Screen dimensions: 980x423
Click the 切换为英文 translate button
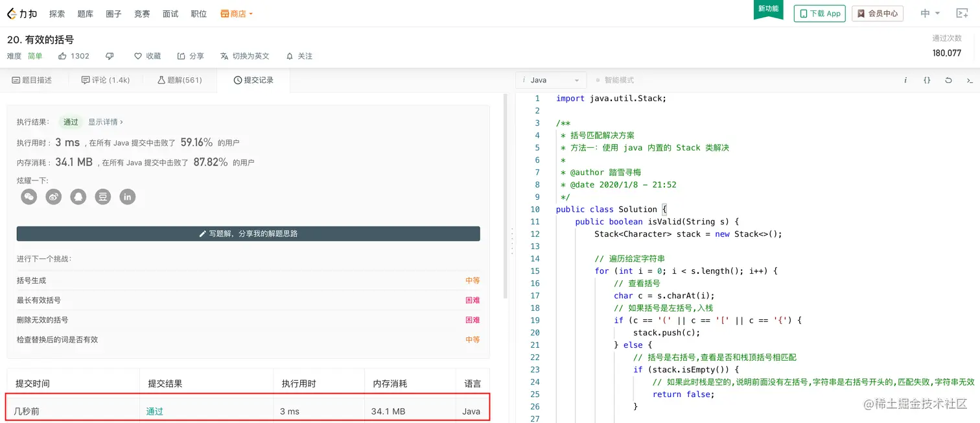point(244,56)
